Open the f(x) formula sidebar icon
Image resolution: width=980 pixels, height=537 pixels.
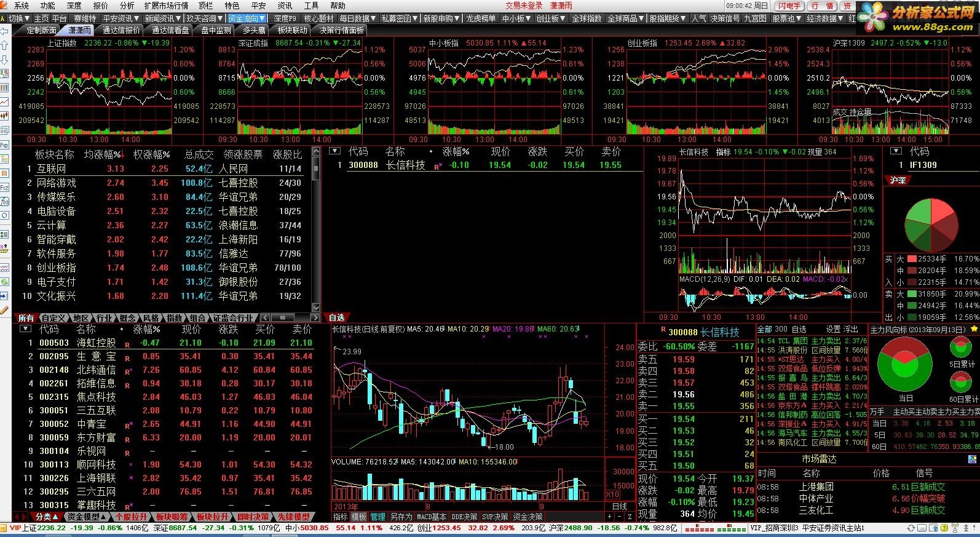[4, 202]
